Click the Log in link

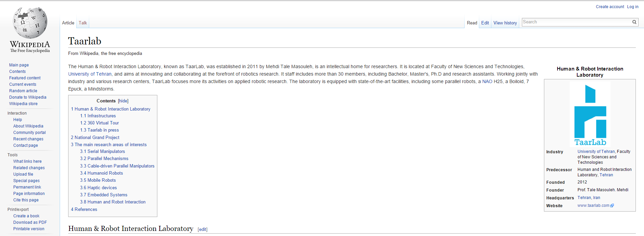click(x=632, y=7)
